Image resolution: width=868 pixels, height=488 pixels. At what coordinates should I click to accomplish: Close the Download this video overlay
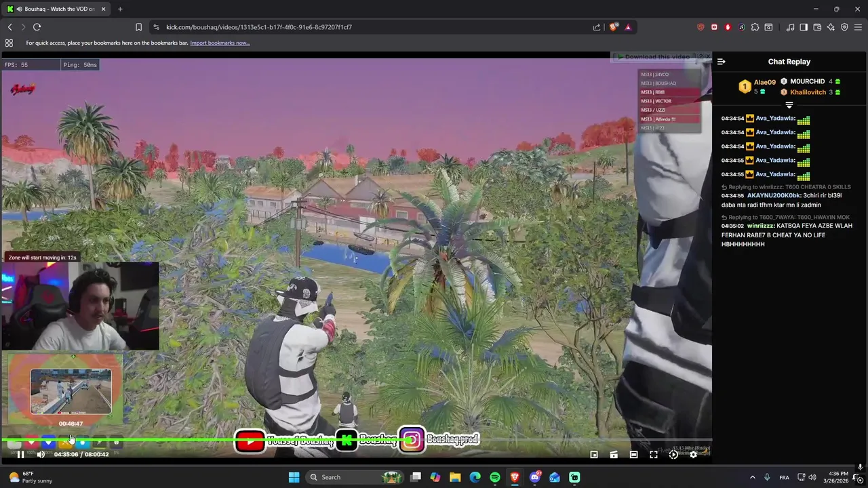click(x=708, y=56)
